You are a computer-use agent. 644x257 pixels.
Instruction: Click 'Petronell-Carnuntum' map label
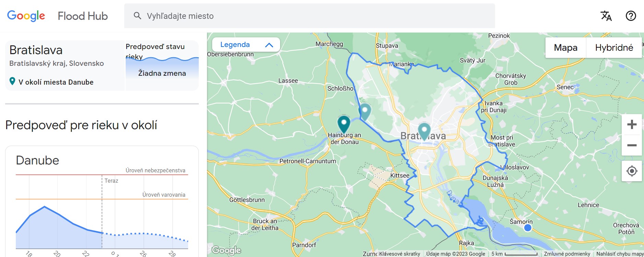tap(308, 161)
